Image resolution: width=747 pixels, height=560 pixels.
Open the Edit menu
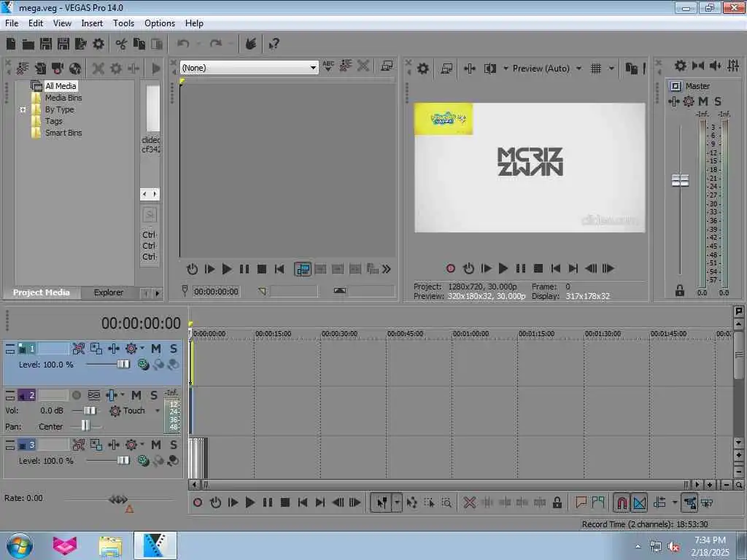36,23
